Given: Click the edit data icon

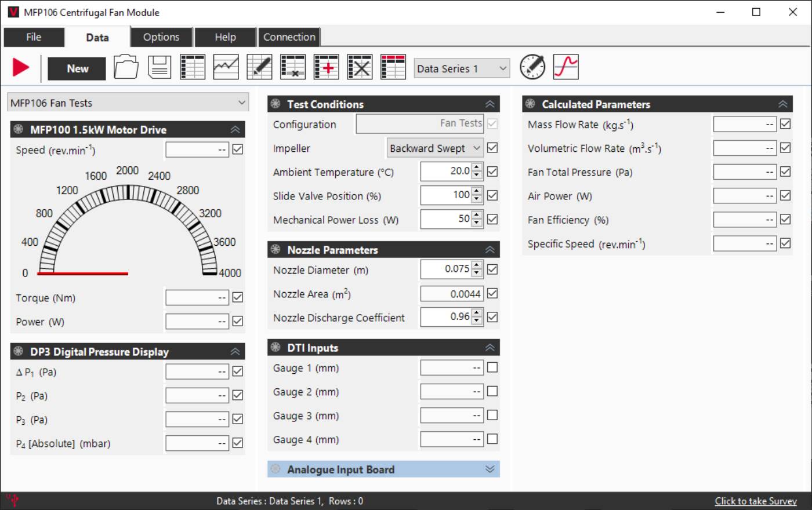Looking at the screenshot, I should click(x=260, y=67).
